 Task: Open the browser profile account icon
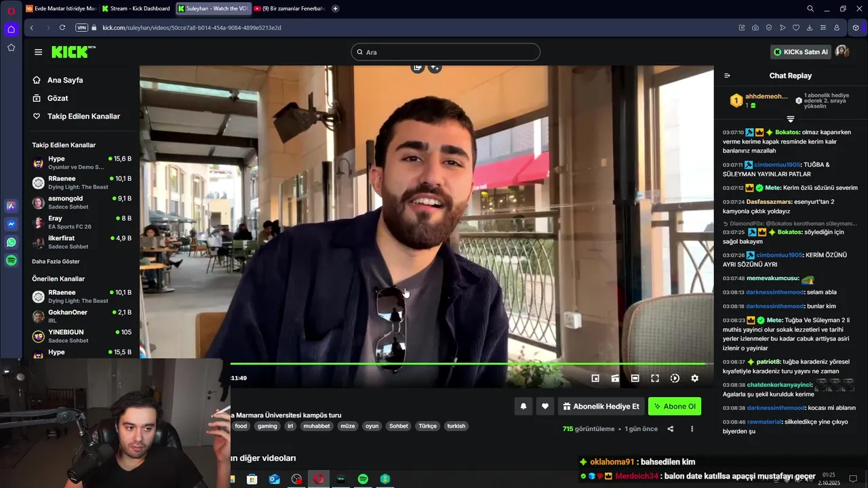click(x=837, y=28)
